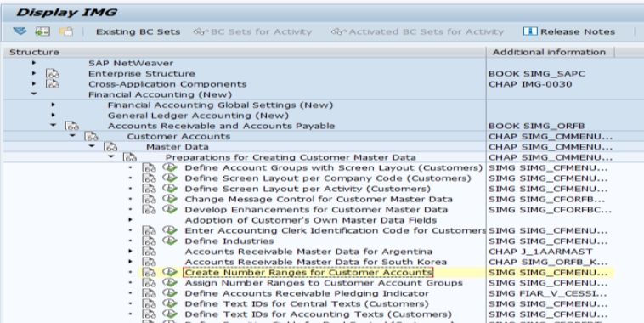Expand Adoption of Customer's Own Master Data Fields
Image resolution: width=644 pixels, height=323 pixels.
[x=130, y=220]
